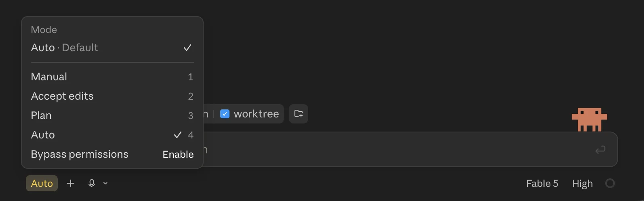Click the checkmark beside Auto · Default
This screenshot has height=201, width=644.
(x=187, y=48)
